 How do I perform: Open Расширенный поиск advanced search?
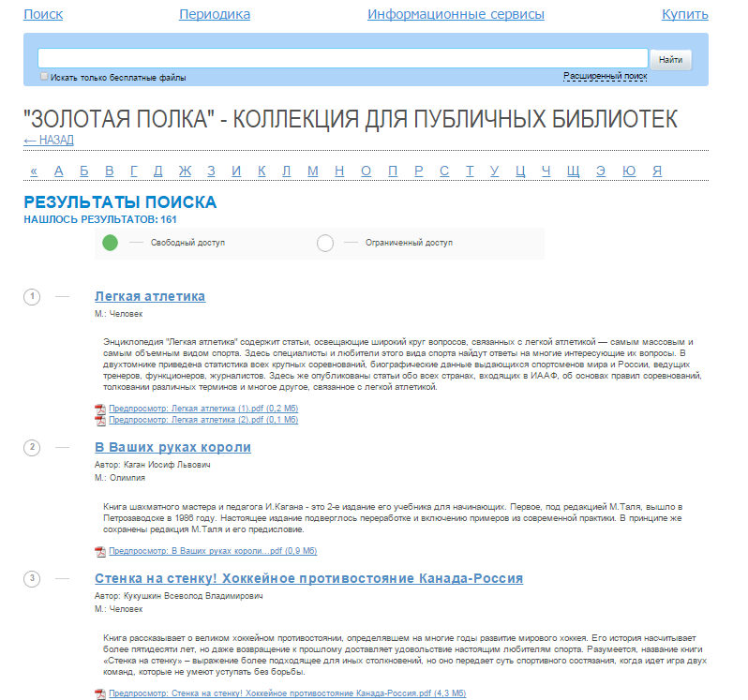[605, 76]
